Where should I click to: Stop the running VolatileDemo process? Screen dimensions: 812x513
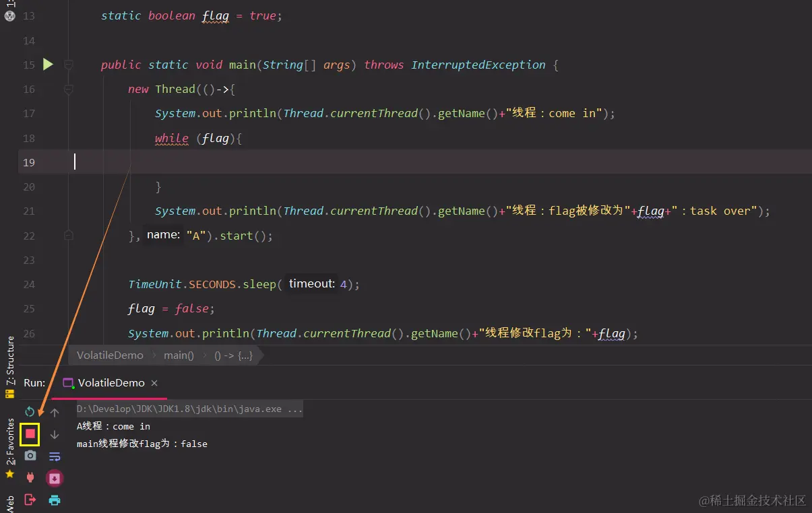[x=30, y=434]
